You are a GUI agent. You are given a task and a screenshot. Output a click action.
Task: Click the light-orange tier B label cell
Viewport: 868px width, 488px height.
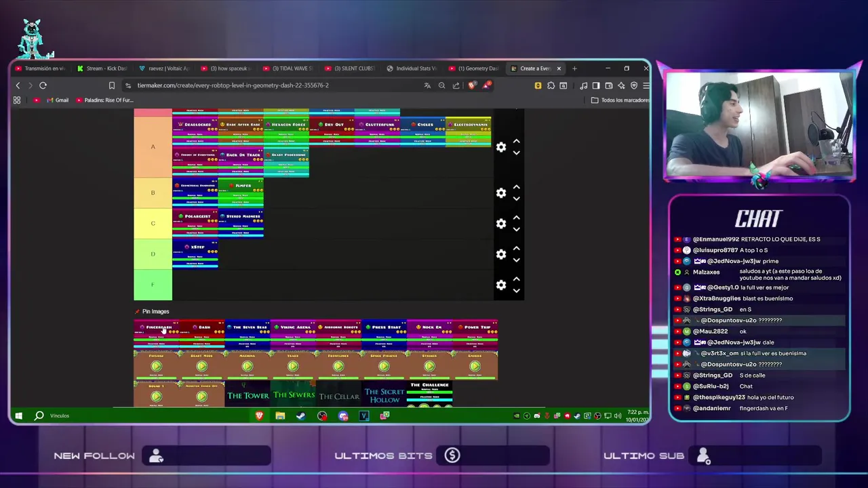click(x=153, y=193)
